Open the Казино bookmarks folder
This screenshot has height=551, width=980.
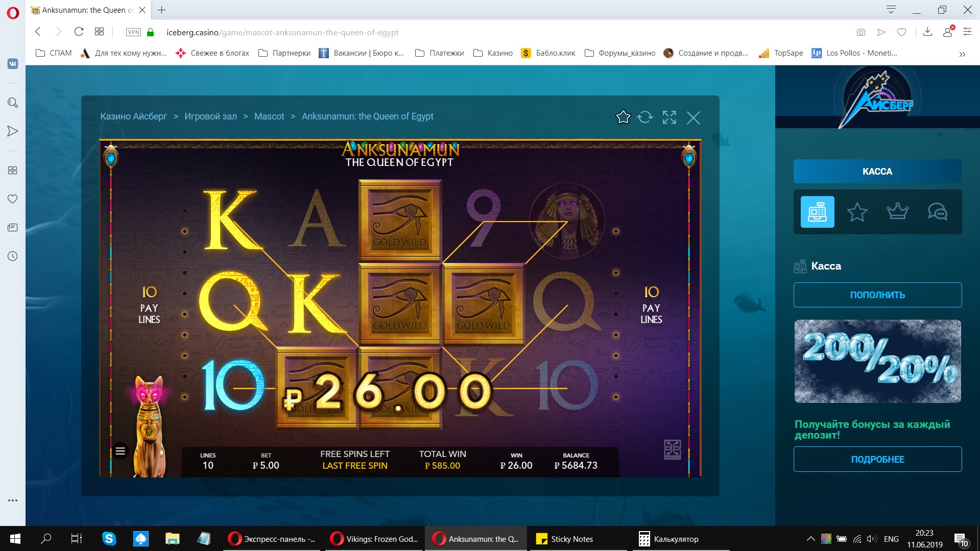(493, 53)
